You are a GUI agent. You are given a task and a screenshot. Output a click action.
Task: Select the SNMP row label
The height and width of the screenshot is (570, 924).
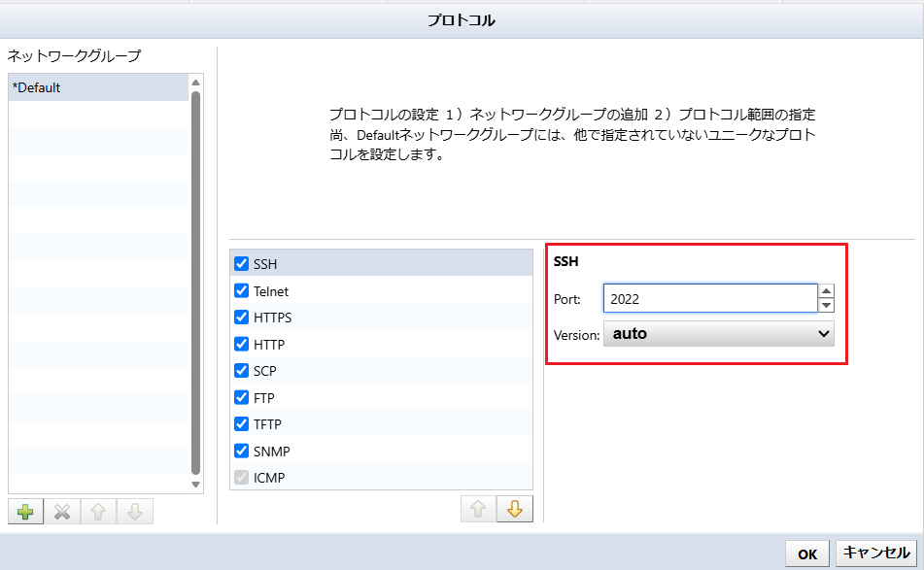tap(272, 453)
